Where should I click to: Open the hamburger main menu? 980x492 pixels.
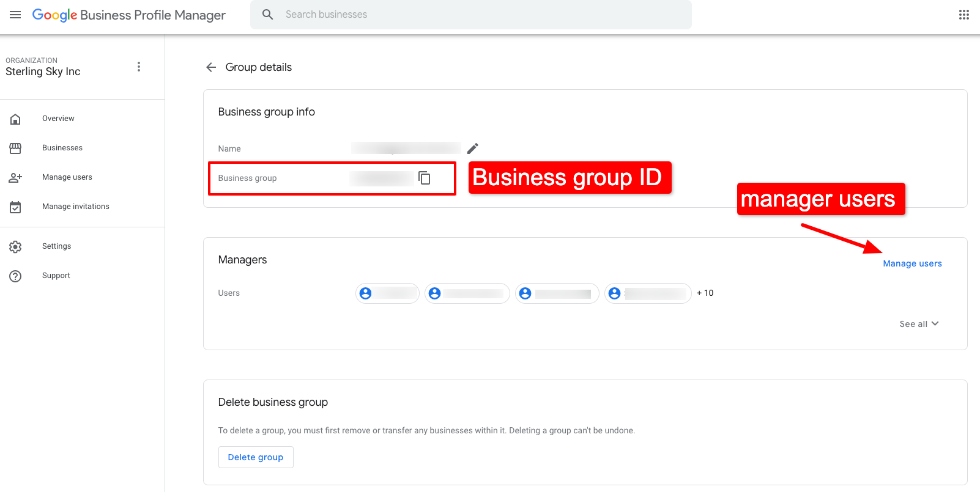(x=15, y=15)
